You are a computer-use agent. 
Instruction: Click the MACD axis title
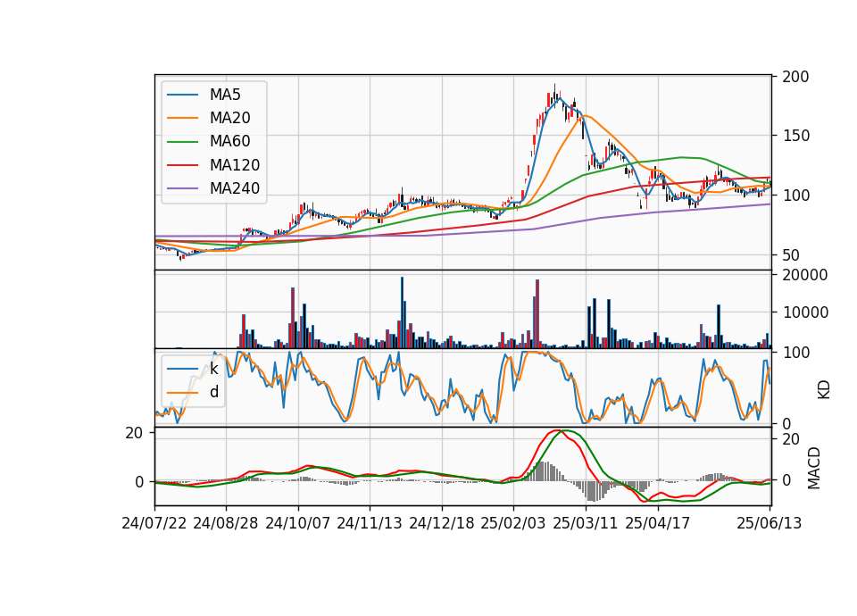814,469
